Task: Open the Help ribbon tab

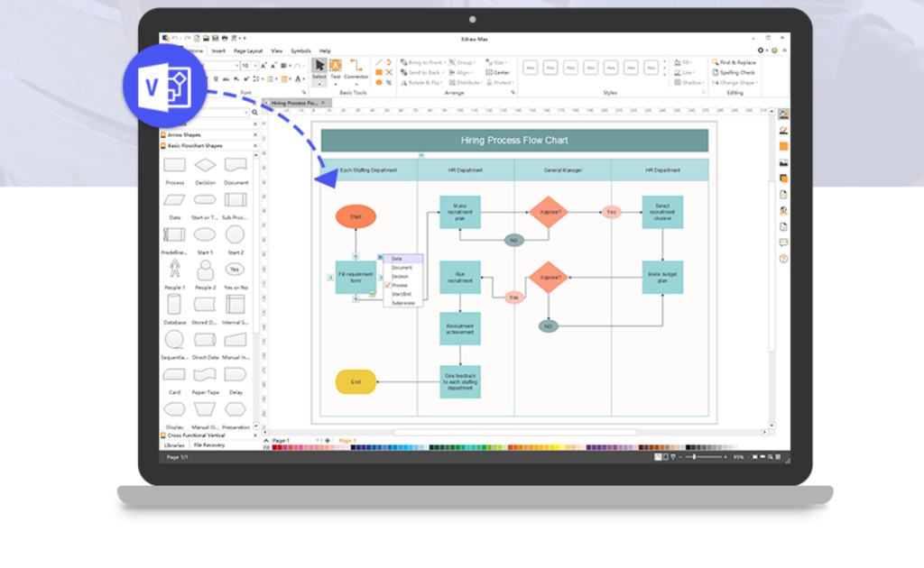Action: point(325,50)
